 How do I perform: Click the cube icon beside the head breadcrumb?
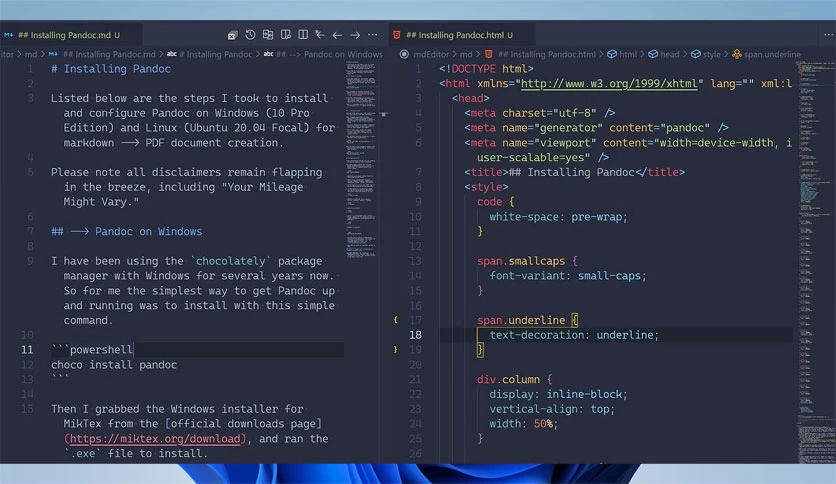(x=653, y=54)
